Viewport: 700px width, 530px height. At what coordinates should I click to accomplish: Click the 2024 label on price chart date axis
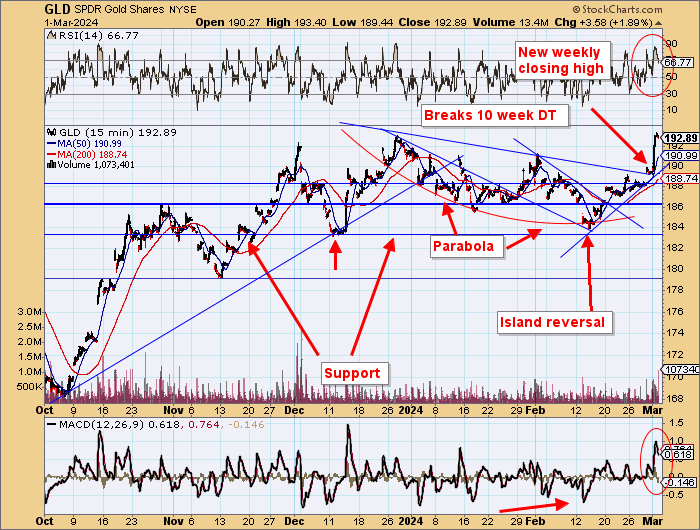pyautogui.click(x=411, y=410)
